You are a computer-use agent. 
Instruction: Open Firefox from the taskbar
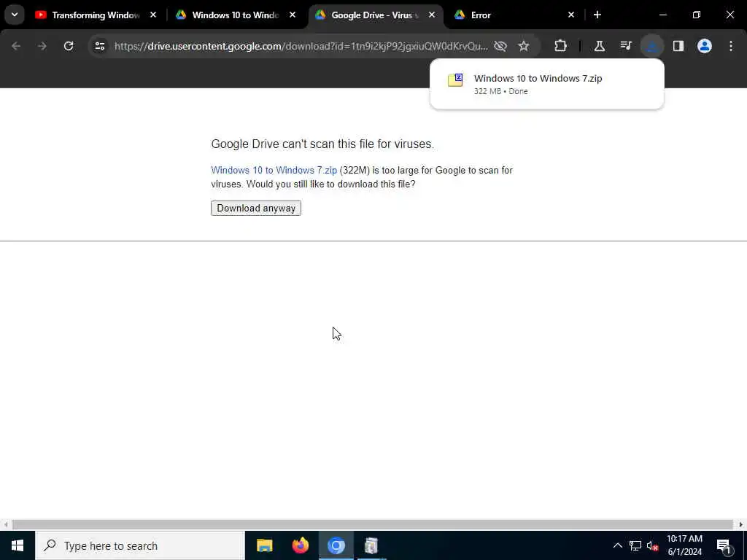tap(300, 545)
